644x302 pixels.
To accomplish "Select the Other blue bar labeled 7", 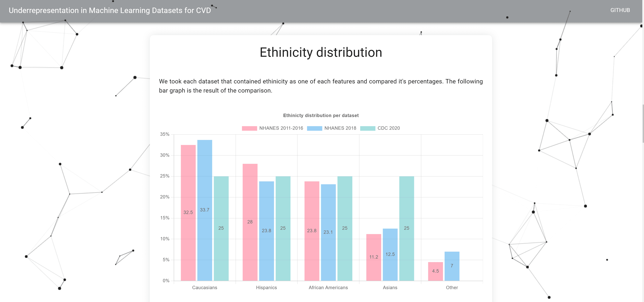I will coord(452,266).
